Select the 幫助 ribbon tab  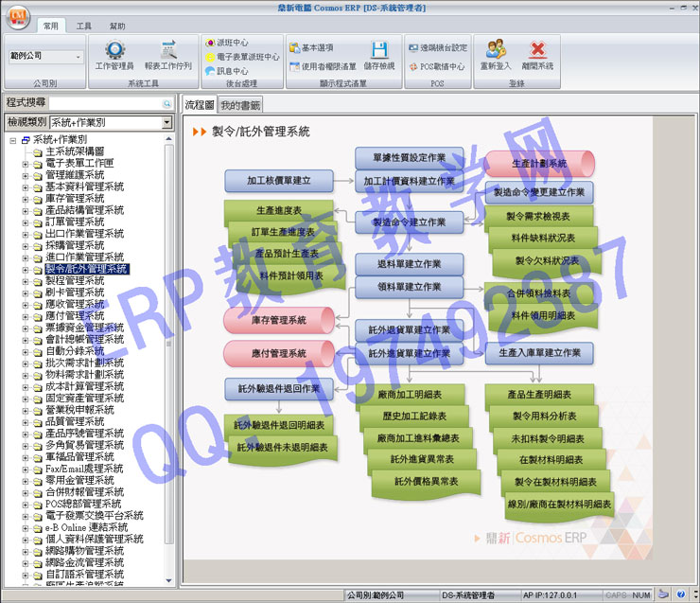[x=117, y=27]
